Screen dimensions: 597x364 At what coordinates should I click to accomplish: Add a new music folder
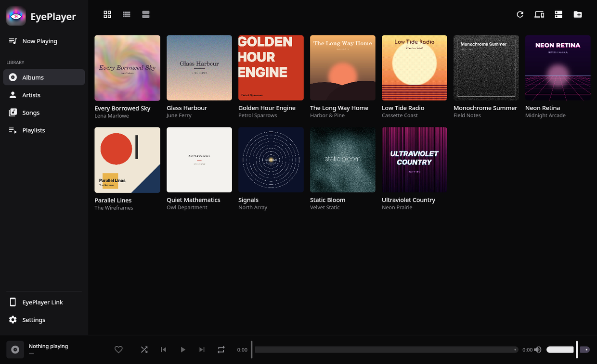point(578,14)
